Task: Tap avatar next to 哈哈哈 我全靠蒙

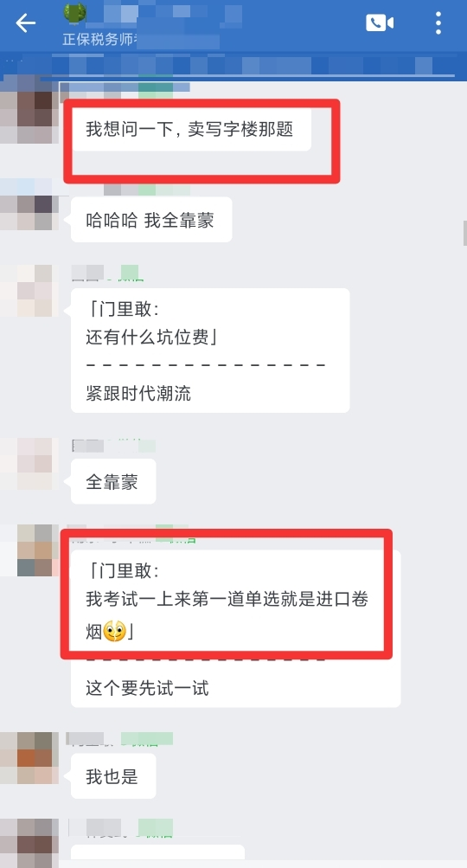Action: coord(29,213)
